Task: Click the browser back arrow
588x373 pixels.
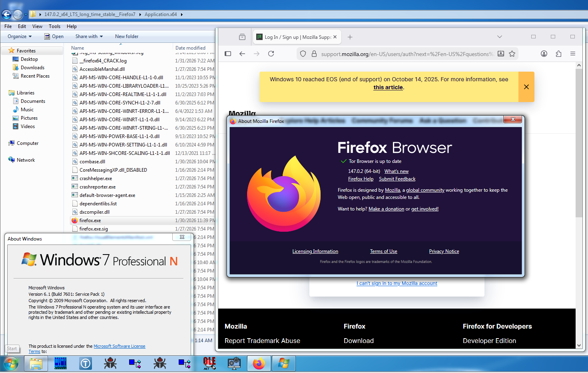Action: [242, 54]
